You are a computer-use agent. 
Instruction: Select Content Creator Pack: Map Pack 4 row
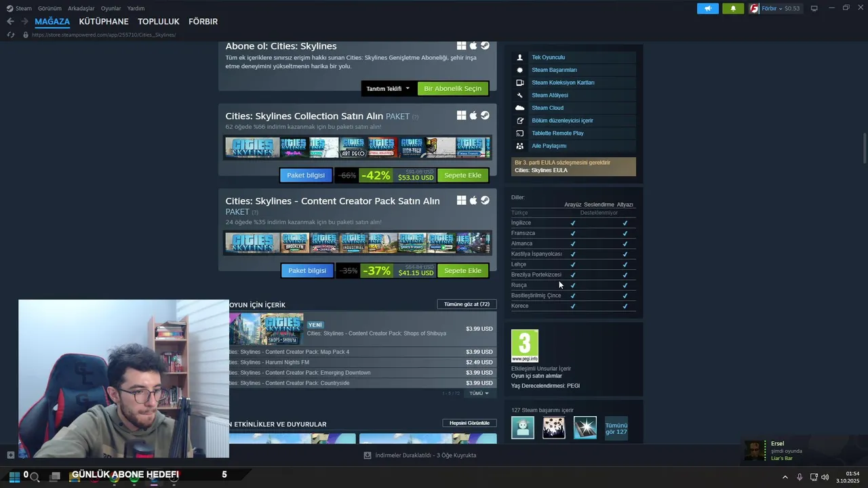(363, 352)
